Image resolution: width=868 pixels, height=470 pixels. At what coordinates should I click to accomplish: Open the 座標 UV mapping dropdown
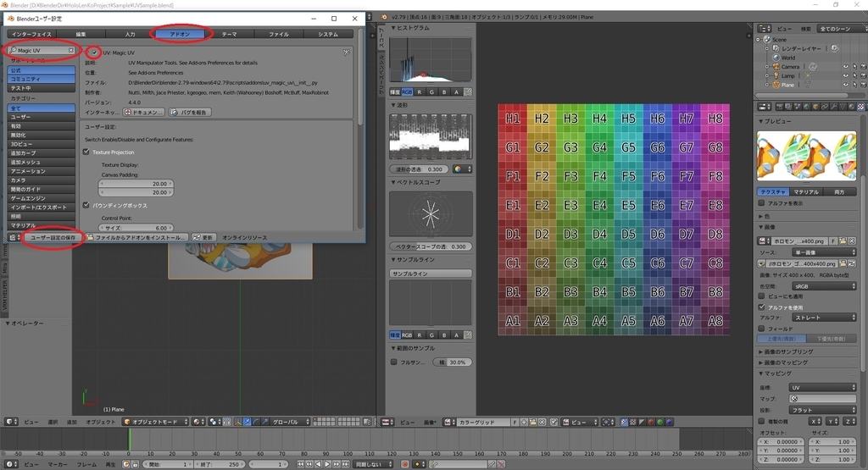coord(823,388)
